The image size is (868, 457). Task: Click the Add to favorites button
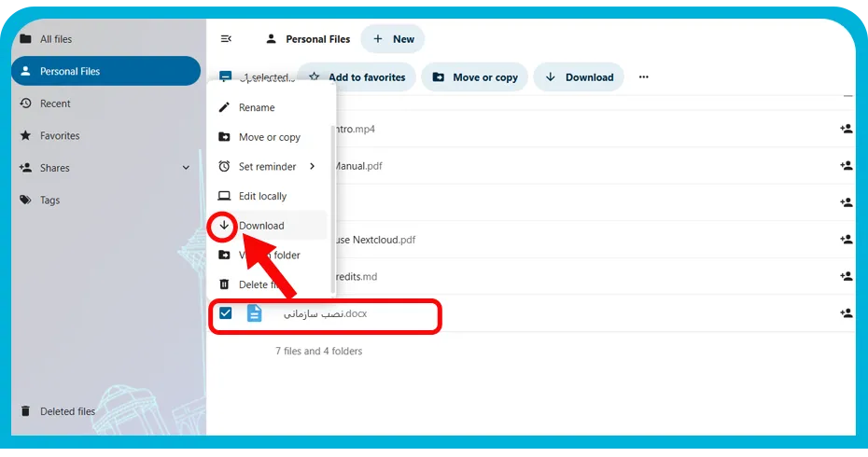357,77
